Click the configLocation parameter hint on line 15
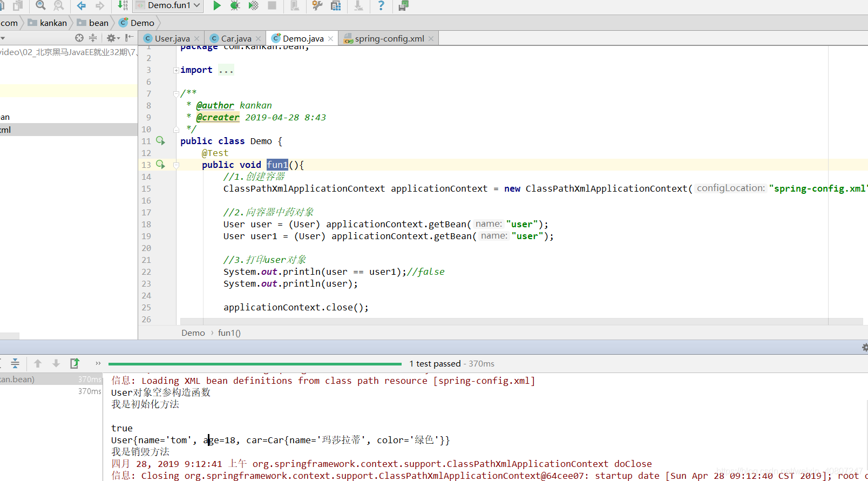 (730, 188)
